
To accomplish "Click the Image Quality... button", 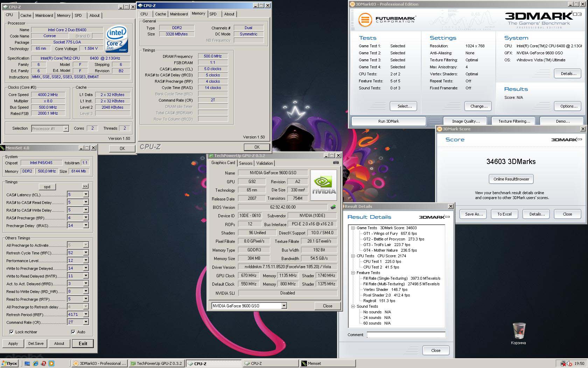I will click(x=466, y=121).
